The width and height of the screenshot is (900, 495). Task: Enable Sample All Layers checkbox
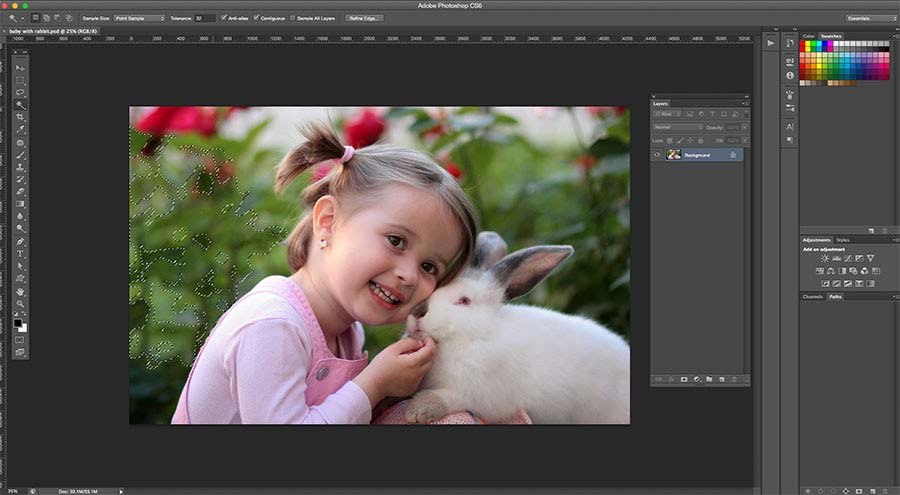coord(293,18)
